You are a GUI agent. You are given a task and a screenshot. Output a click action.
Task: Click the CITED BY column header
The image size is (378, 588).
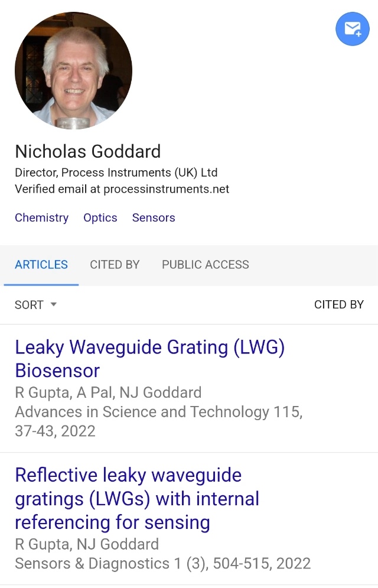coord(339,305)
